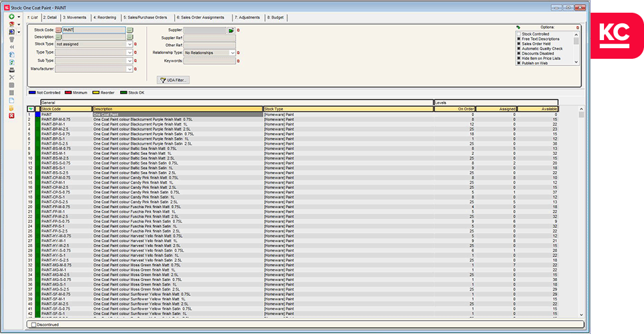Viewport: 644px width, 334px height.
Task: Open dropdown arrow beside stacked books icon
Action: 19,25
